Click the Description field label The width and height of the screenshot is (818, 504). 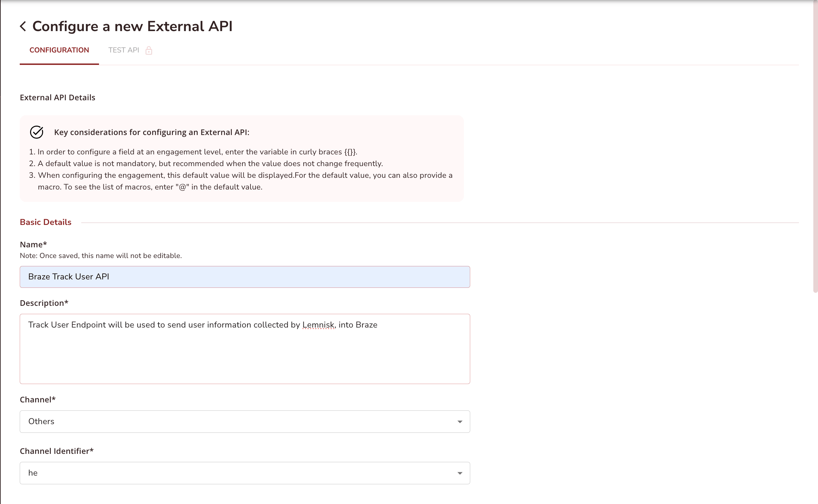(x=44, y=303)
